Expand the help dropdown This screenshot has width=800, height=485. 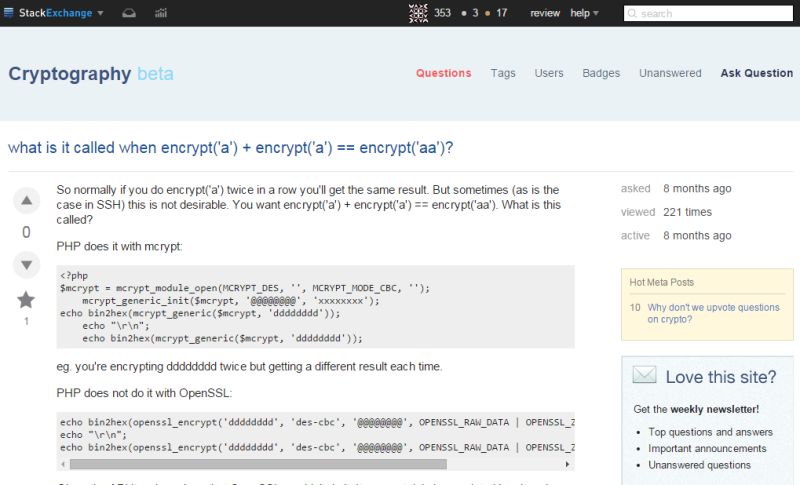584,13
